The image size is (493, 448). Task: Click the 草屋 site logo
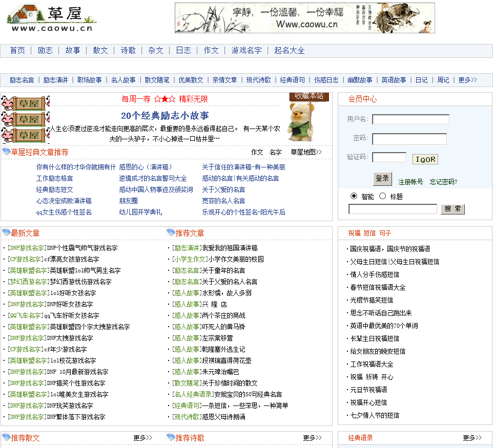[x=52, y=18]
